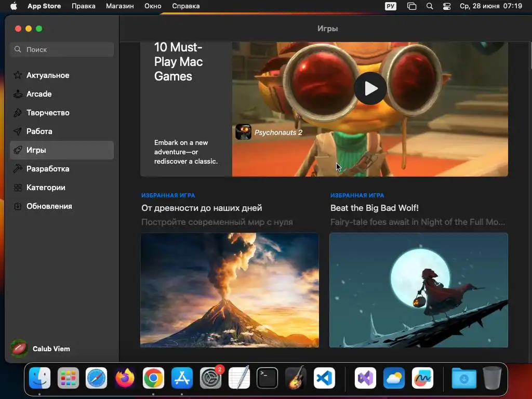Image resolution: width=532 pixels, height=399 pixels.
Task: Open the Psychonauts 2 title link
Action: [x=278, y=132]
